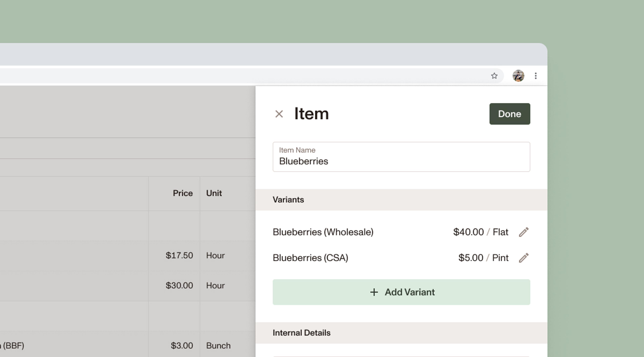
Task: Edit Blueberries (CSA) variant pencil icon
Action: (x=524, y=258)
